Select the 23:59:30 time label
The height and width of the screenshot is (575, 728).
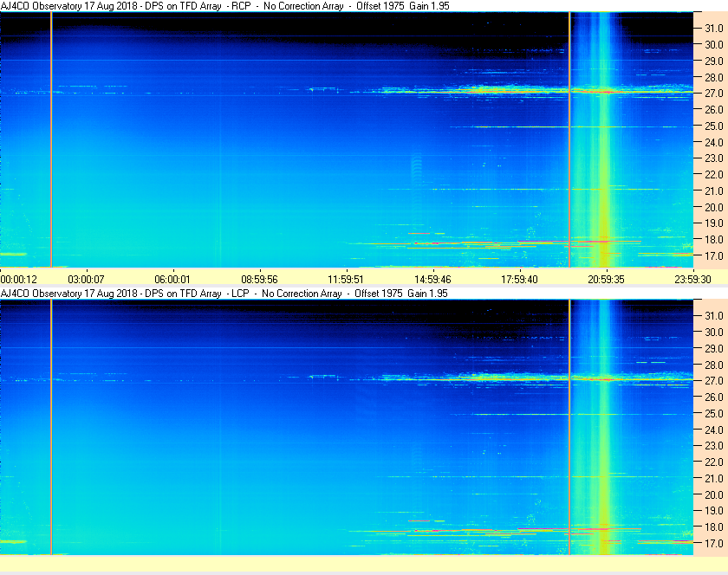point(692,280)
